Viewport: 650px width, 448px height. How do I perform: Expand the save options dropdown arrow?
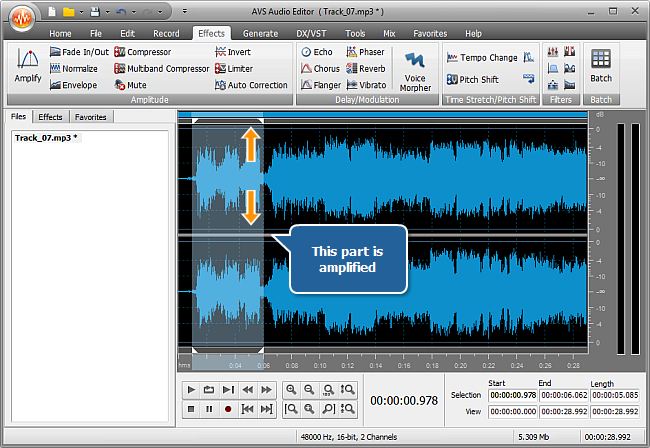tap(107, 12)
